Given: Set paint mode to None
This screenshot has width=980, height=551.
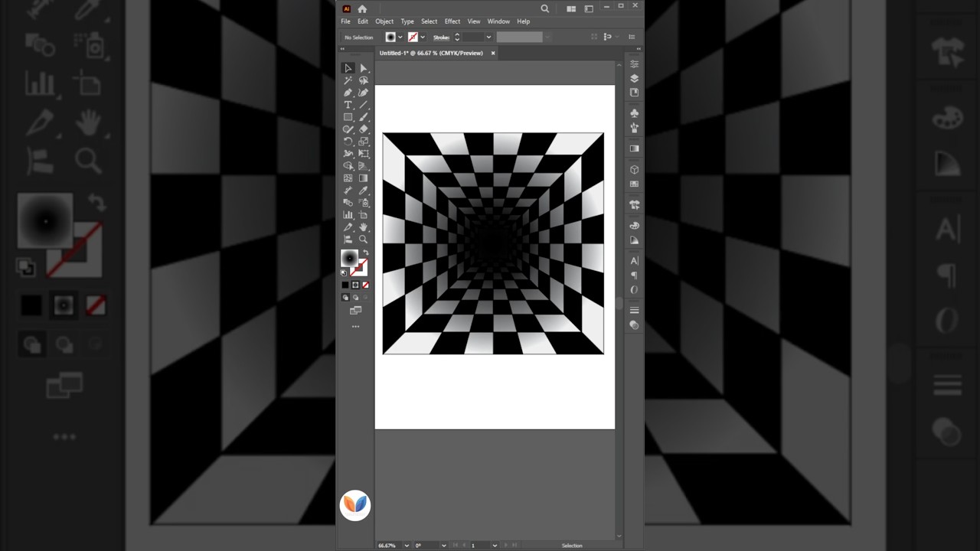Looking at the screenshot, I should click(365, 285).
